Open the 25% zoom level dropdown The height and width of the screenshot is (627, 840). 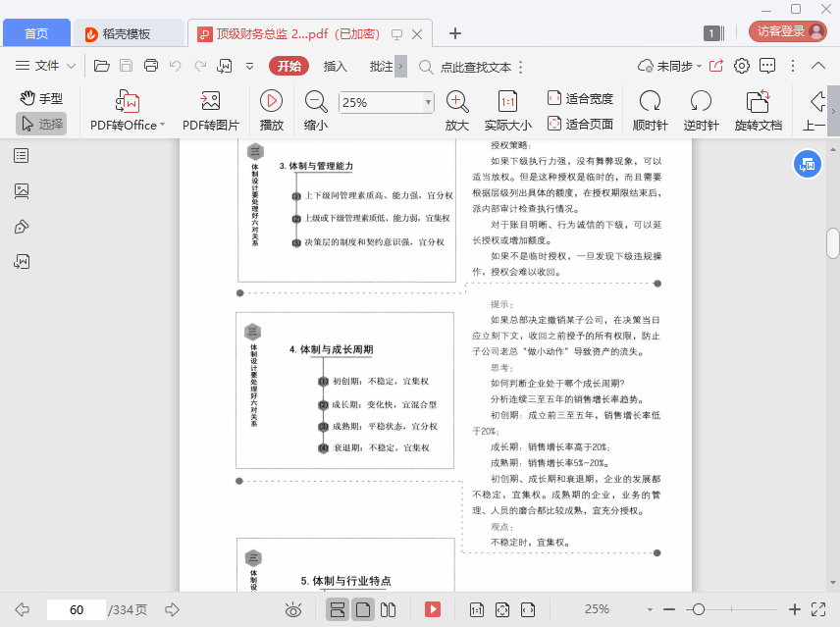428,102
